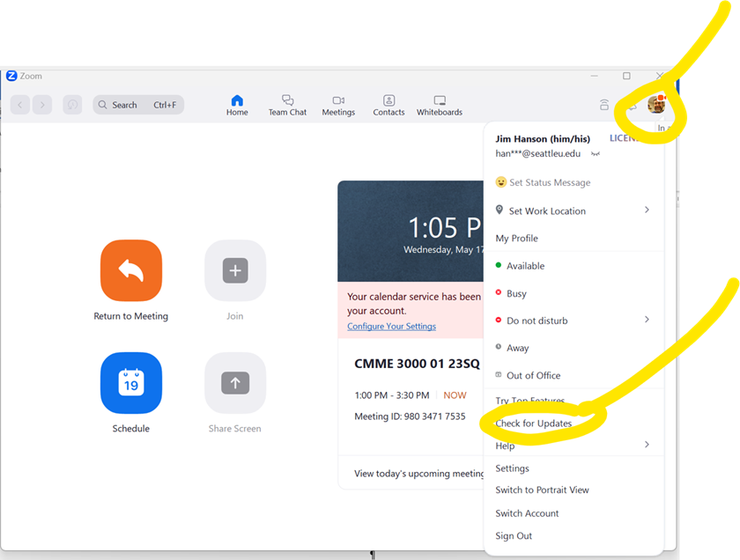Open the Whiteboards tab
This screenshot has width=740, height=560.
pos(440,105)
